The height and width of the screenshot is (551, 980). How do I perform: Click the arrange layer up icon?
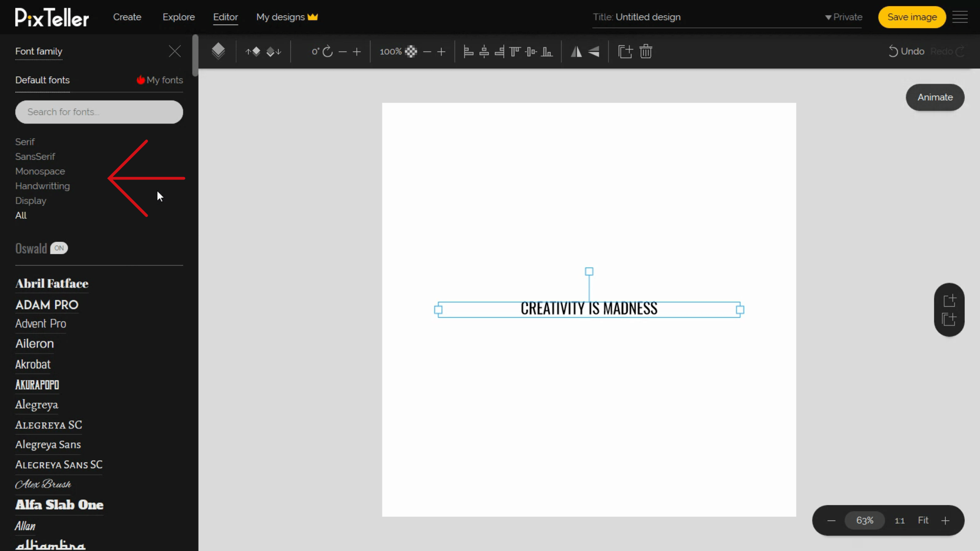[x=254, y=51]
